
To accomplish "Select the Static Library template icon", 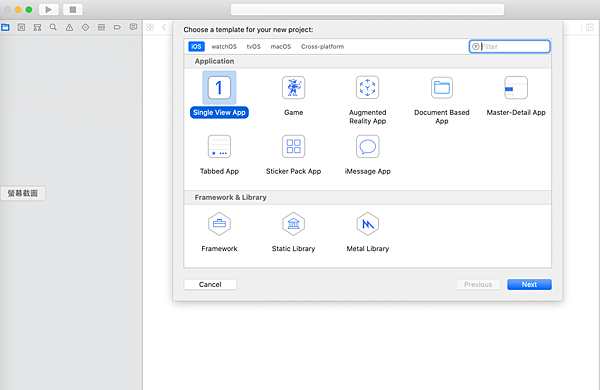I will tap(293, 224).
